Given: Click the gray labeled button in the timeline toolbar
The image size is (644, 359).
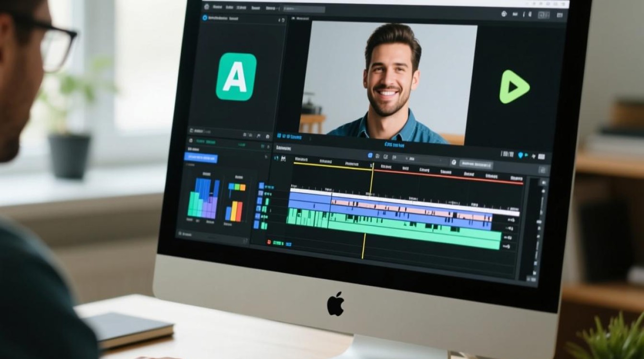Looking at the screenshot, I should pos(476,164).
